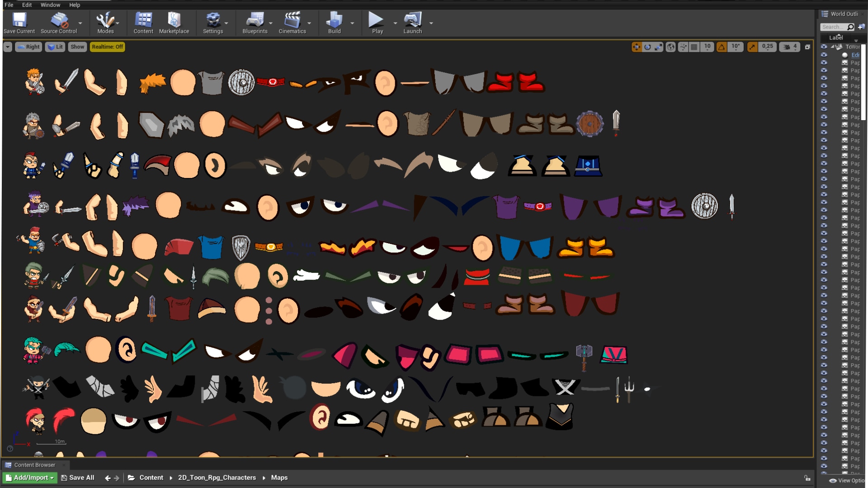Create a new folder in World Outliner
868x488 pixels.
[x=861, y=27]
